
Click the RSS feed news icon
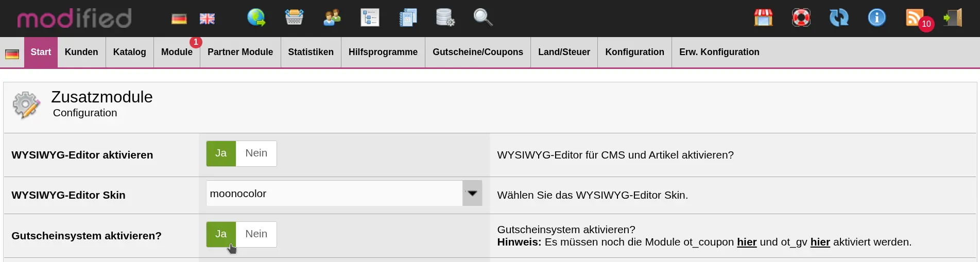[x=914, y=18]
